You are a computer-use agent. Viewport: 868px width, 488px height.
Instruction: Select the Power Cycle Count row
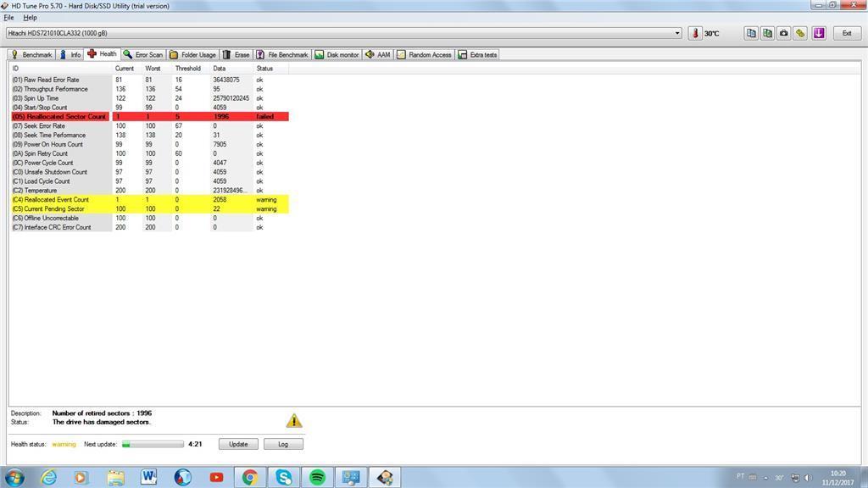point(149,163)
